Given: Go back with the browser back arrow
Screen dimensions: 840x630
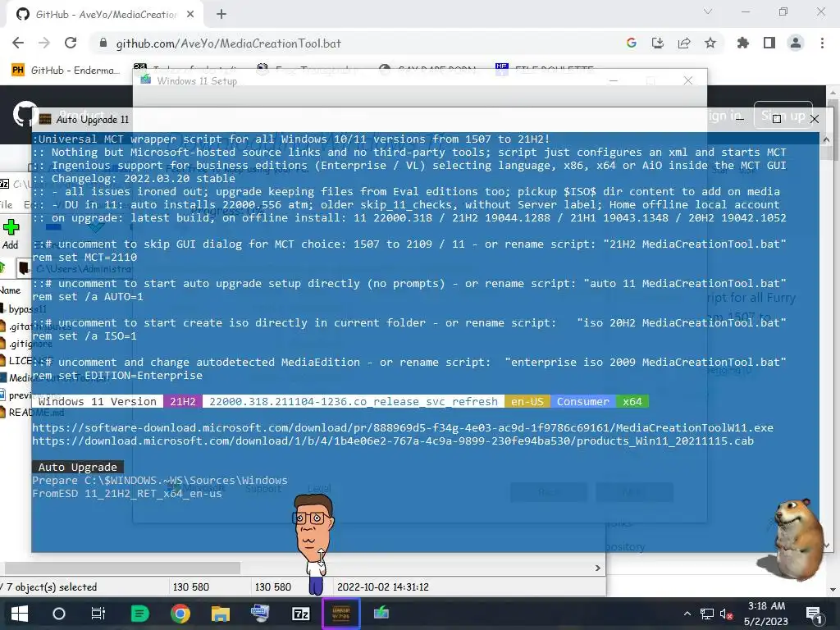Looking at the screenshot, I should [x=18, y=43].
